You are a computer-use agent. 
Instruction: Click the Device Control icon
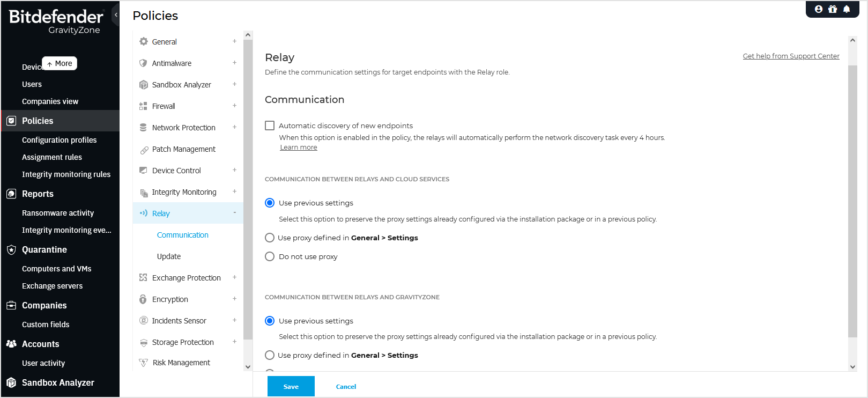click(x=143, y=170)
